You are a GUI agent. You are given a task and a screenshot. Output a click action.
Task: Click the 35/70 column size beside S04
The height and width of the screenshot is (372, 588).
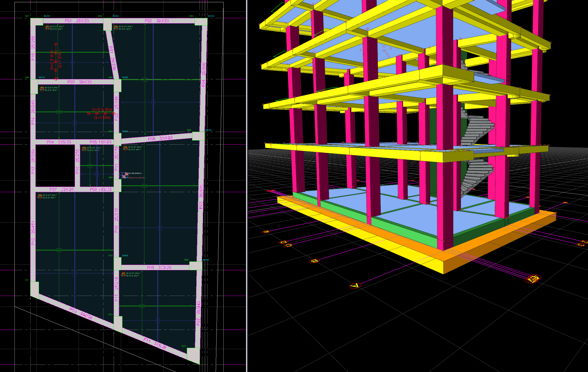point(41,77)
